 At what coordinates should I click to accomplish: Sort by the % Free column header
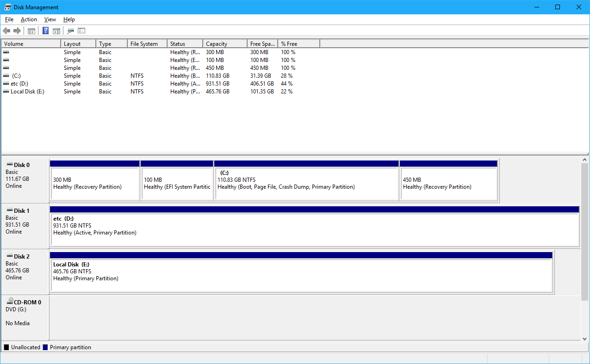coord(299,44)
